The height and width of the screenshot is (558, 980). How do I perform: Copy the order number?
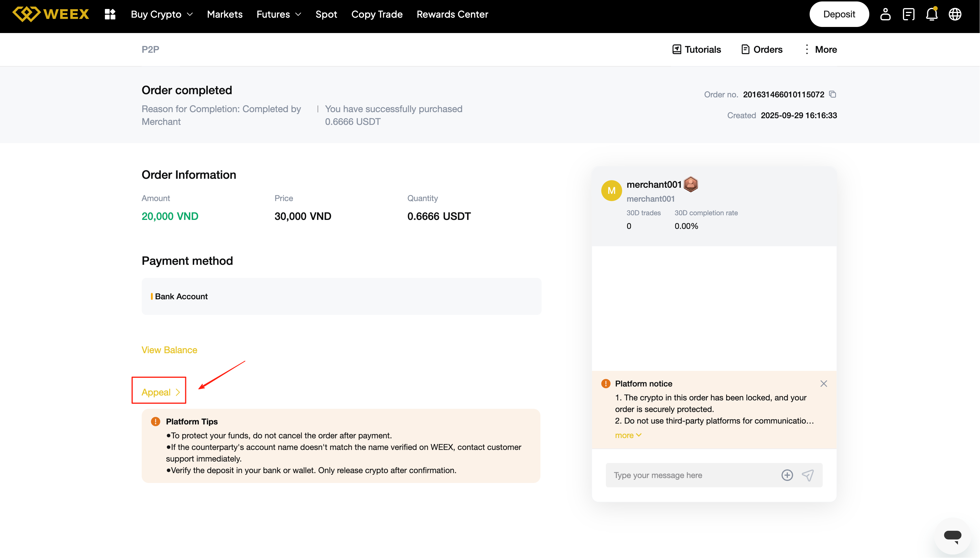(x=833, y=94)
